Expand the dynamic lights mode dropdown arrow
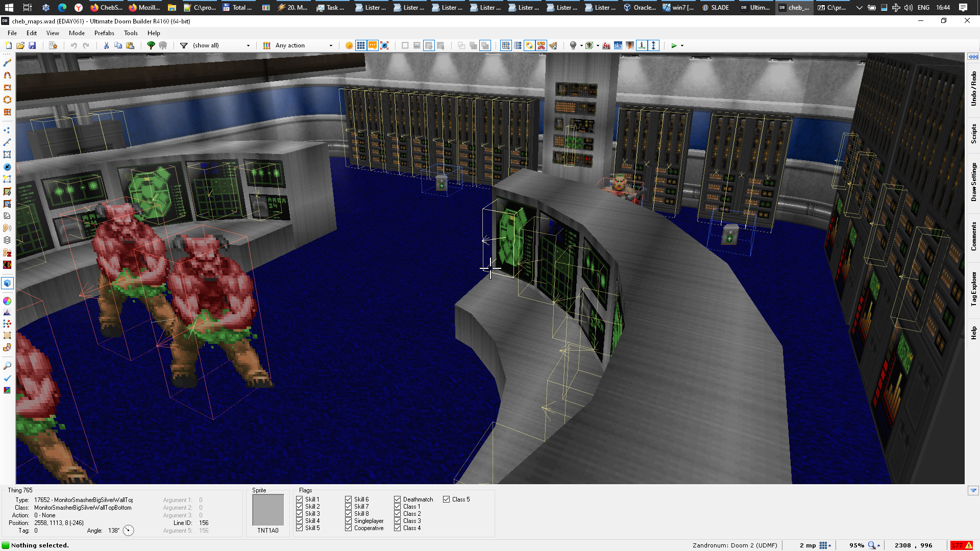Viewport: 980px width, 551px height. (581, 45)
